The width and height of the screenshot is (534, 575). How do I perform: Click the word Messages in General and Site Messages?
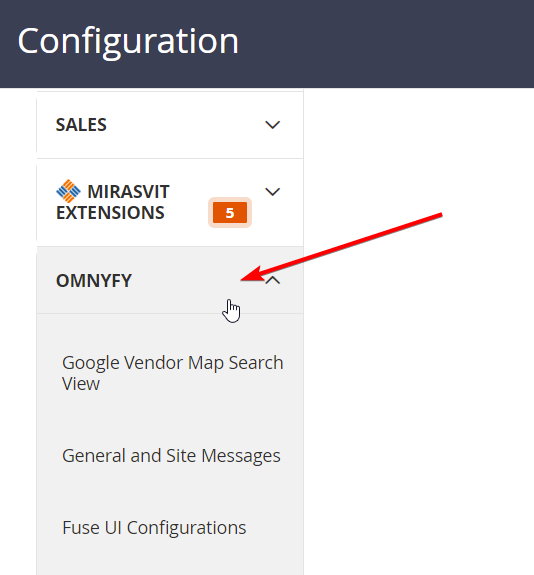click(241, 456)
